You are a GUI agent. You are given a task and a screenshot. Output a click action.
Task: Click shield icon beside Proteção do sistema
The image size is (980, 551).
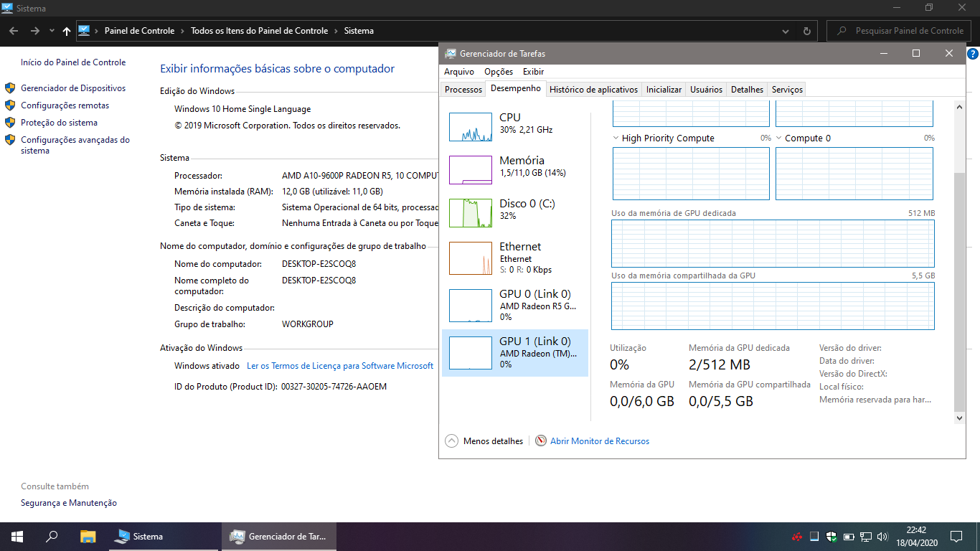[10, 123]
